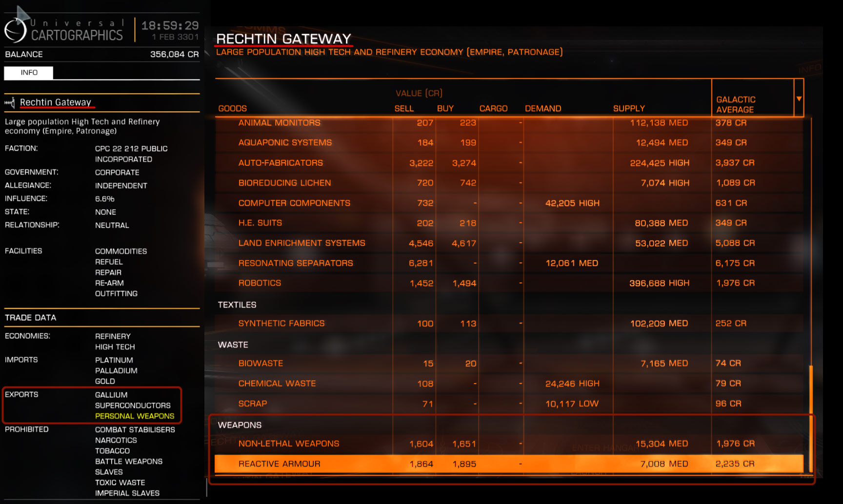Click the vertical scrollbar of goods list
The image size is (843, 504).
coord(811,419)
